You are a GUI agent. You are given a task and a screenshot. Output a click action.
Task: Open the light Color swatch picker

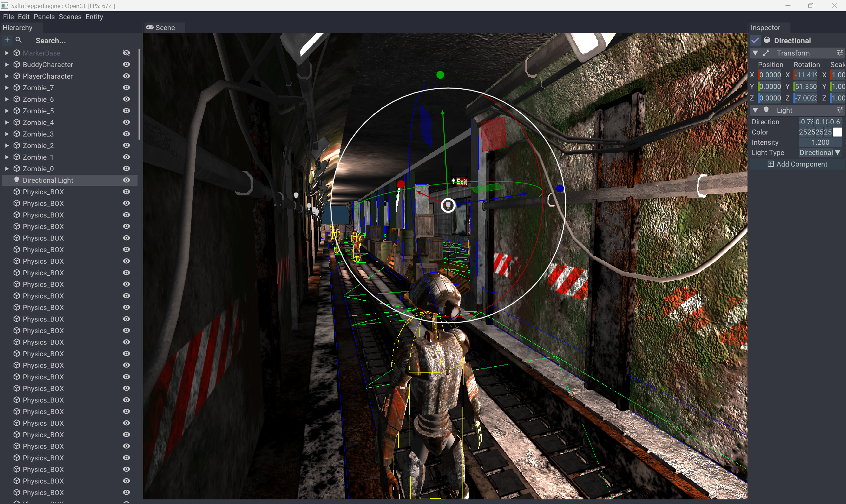tap(837, 132)
